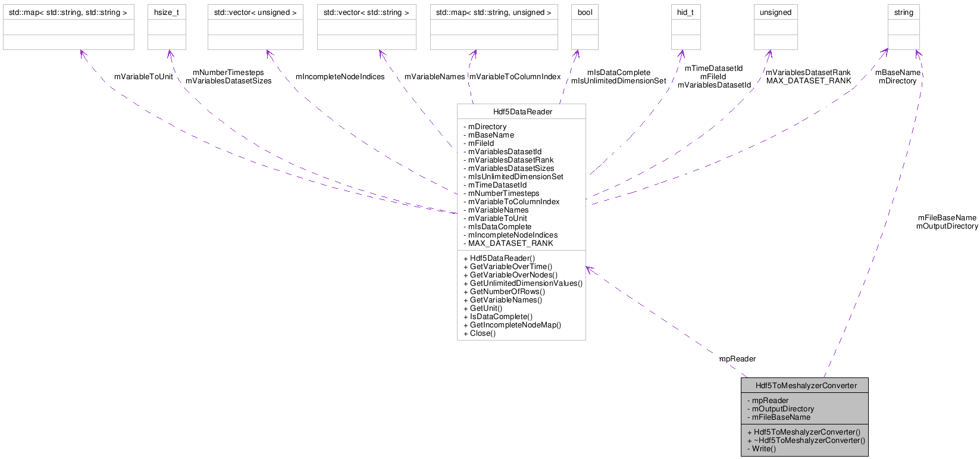Click the + Hdf5DataReader() constructor entry
Viewport: 980px width, 459px height.
point(499,258)
